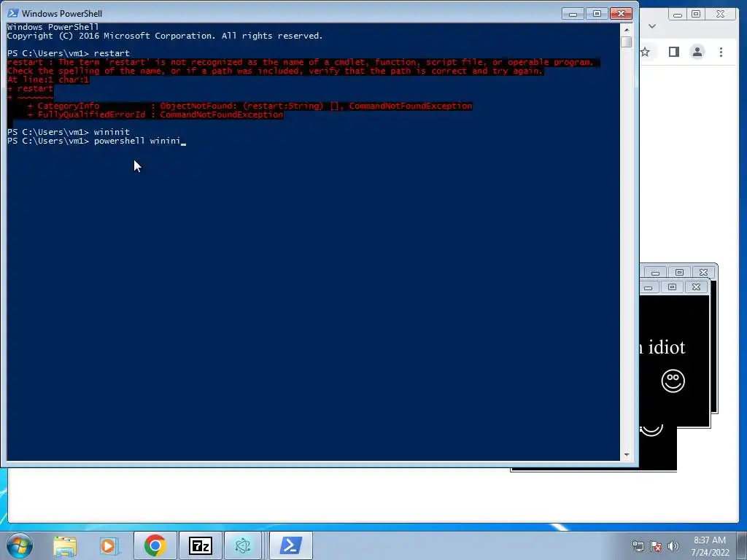Maximize the front 'idiot' popup window

(x=672, y=287)
